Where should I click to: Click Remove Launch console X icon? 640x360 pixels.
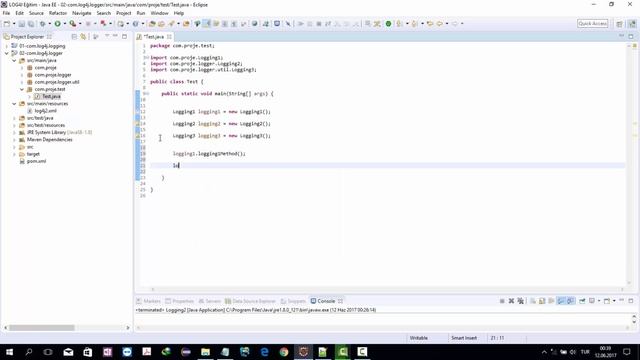(x=511, y=301)
